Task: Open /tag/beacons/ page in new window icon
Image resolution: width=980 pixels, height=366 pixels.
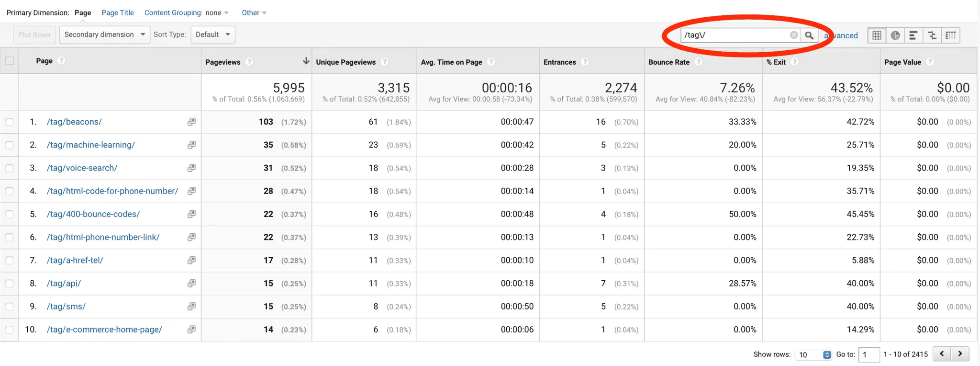Action: pos(191,122)
